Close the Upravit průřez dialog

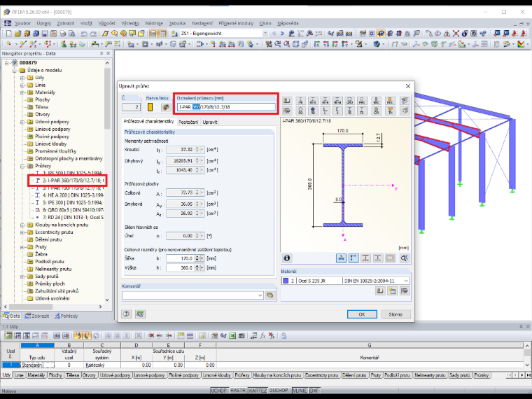pos(408,86)
